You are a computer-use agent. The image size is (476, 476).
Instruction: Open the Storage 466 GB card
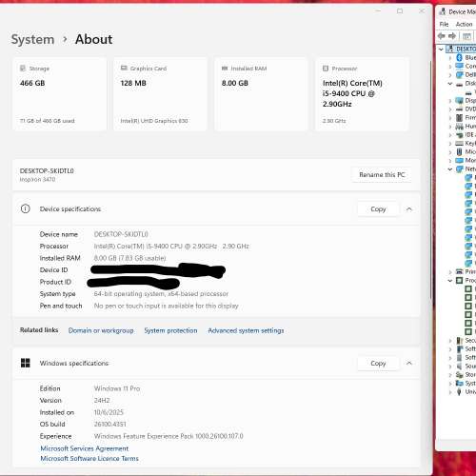tap(59, 94)
